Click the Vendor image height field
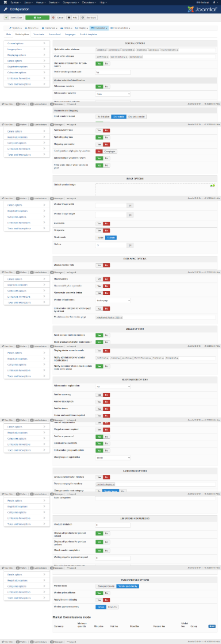This screenshot has height=644, width=221. pos(110,215)
